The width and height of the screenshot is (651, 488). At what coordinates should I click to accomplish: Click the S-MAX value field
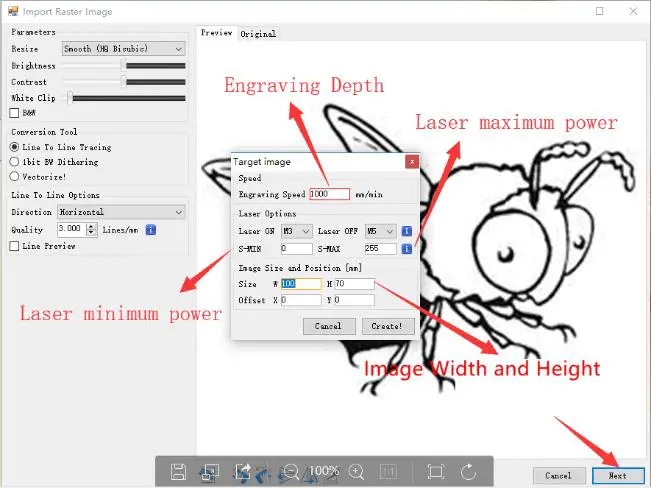[x=380, y=249]
